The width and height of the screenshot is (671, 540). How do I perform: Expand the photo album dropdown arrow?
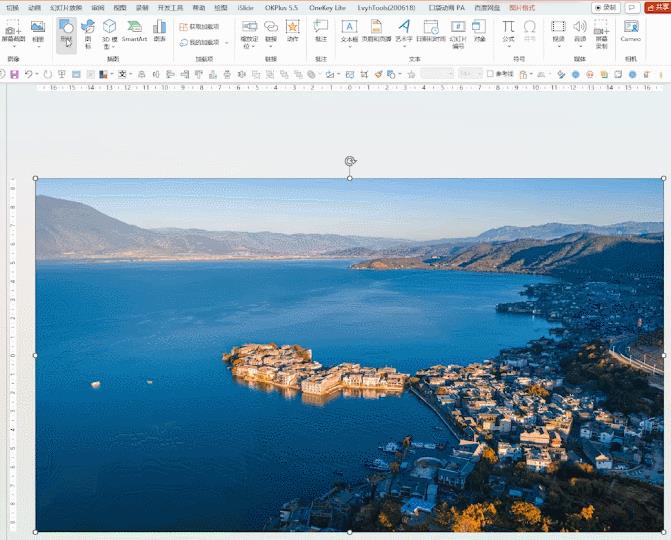38,46
